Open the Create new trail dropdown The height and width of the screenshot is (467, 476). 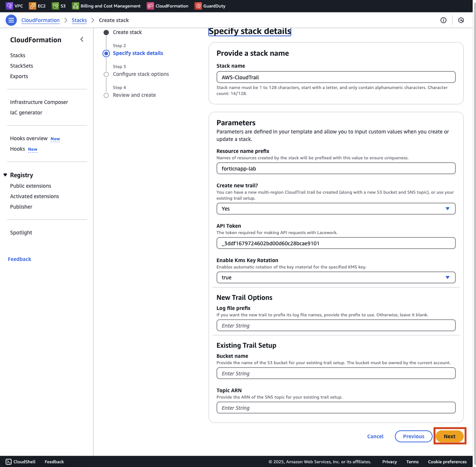[336, 209]
